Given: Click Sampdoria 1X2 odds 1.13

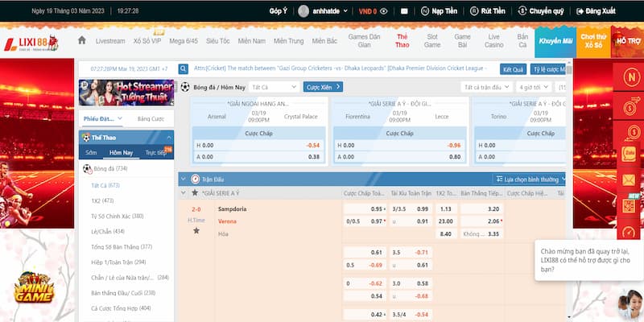Looking at the screenshot, I should coord(446,208).
